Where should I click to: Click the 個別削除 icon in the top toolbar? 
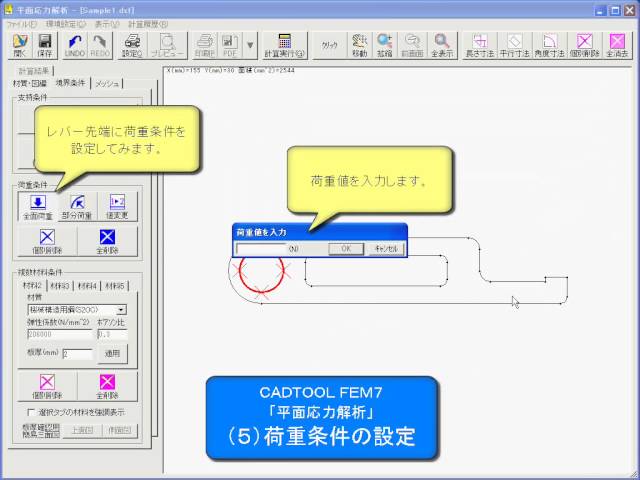[x=584, y=46]
